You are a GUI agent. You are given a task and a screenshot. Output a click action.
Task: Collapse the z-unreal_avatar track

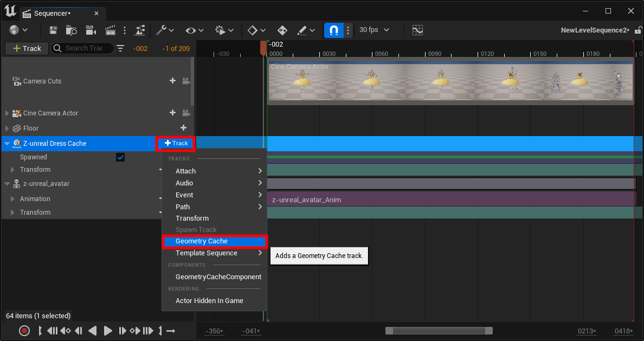point(7,184)
